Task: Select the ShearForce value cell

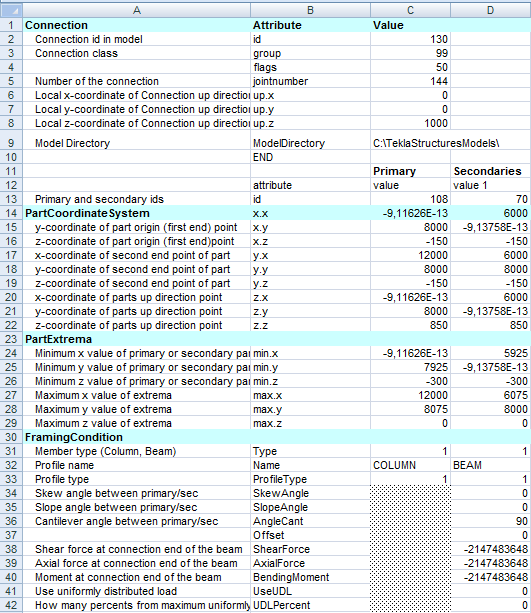Action: (x=490, y=549)
